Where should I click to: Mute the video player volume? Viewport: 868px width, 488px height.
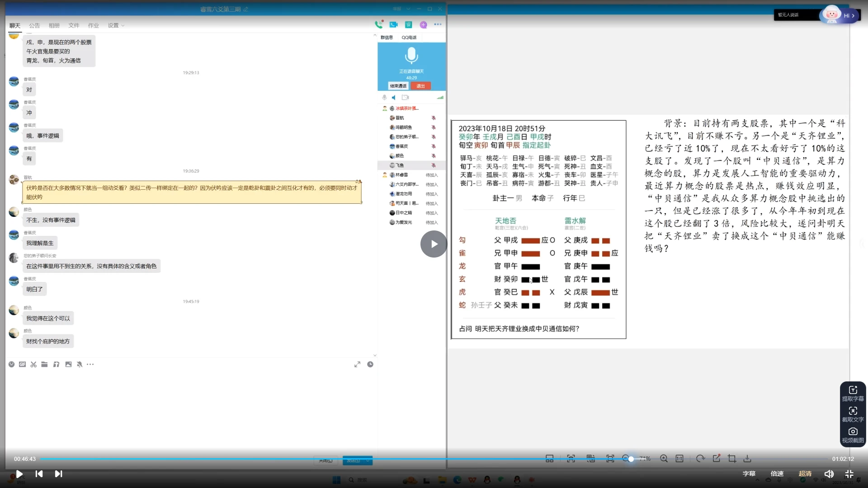click(829, 474)
